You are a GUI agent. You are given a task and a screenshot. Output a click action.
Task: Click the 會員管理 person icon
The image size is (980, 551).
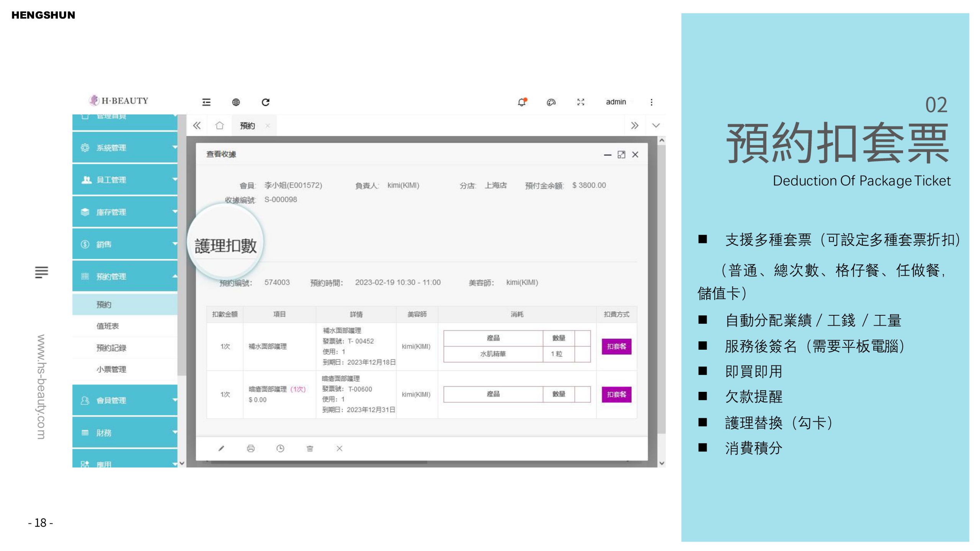[x=85, y=400]
